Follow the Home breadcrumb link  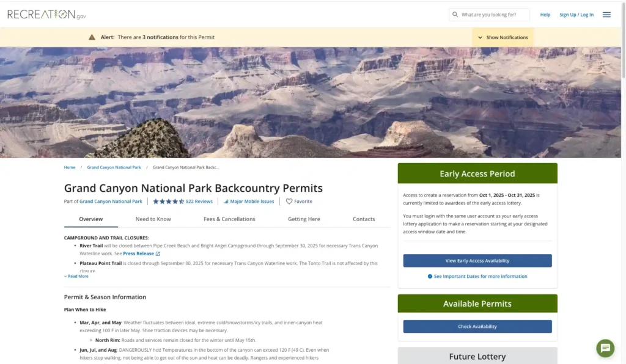(x=70, y=167)
